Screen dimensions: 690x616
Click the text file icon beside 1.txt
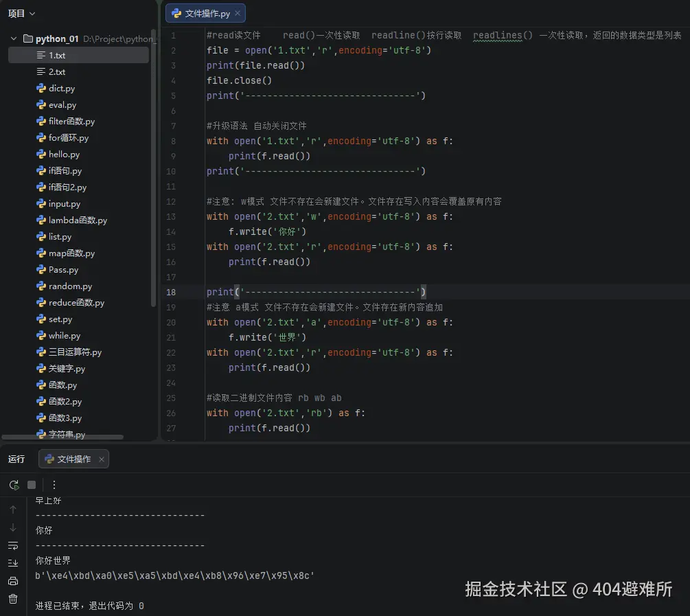pos(41,55)
